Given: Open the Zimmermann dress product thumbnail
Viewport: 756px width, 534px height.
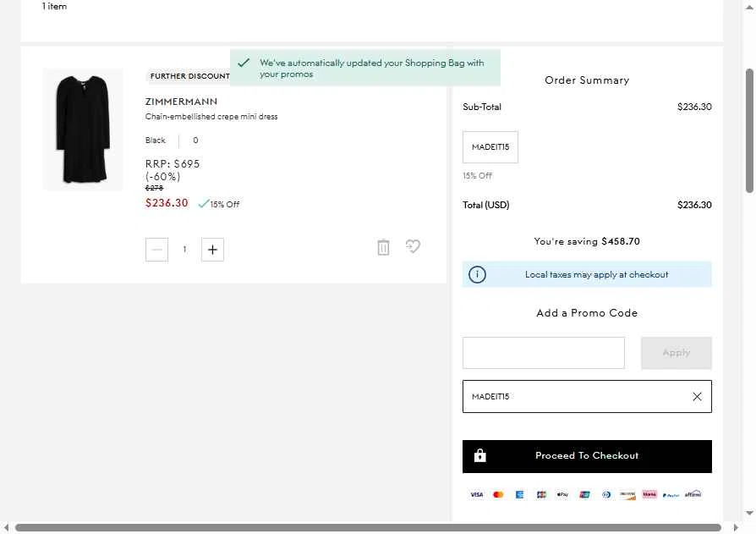Looking at the screenshot, I should pos(83,129).
